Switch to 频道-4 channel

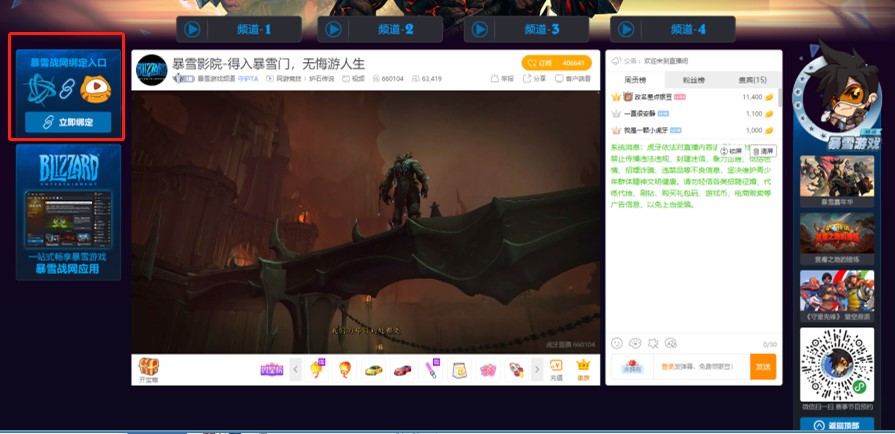tap(672, 29)
